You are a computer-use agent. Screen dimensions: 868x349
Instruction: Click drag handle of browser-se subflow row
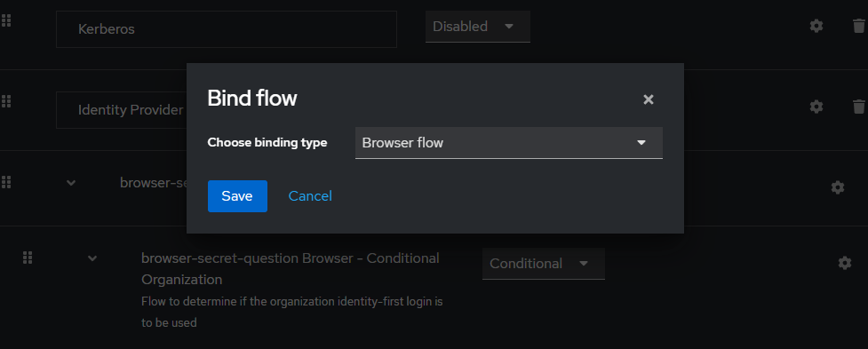6,182
